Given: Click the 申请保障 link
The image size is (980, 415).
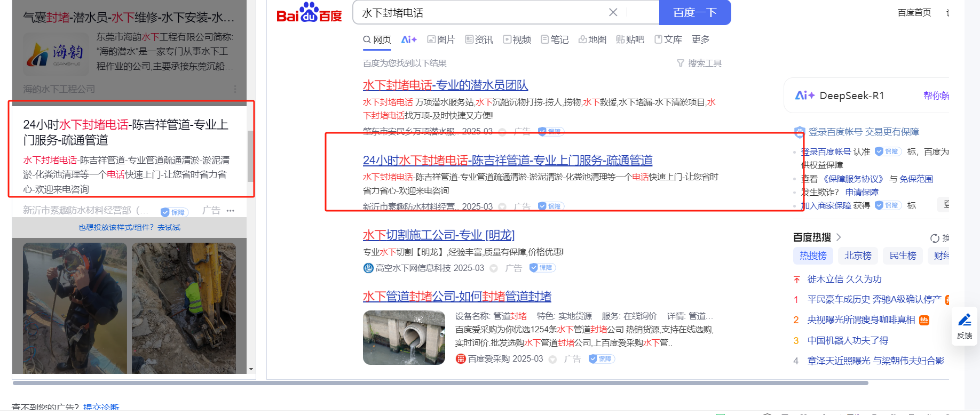Looking at the screenshot, I should click(x=862, y=193).
